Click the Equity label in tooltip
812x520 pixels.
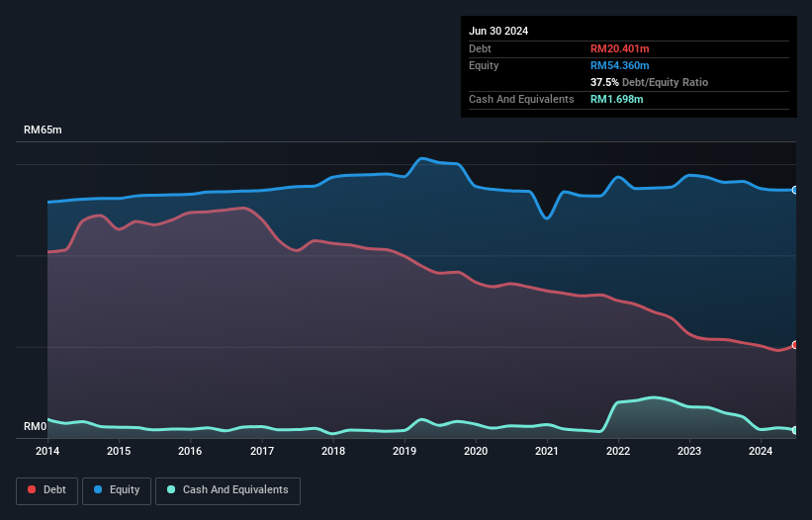484,65
